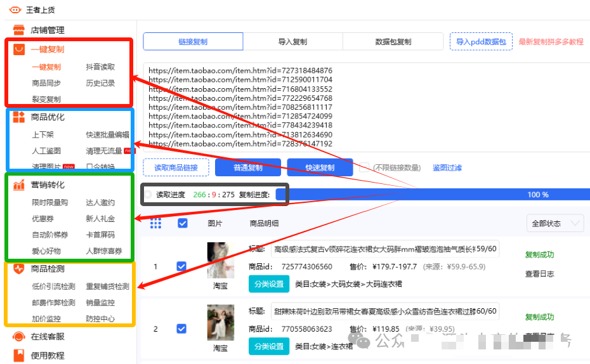Click the 商品优化 grid icon in sidebar
The image size is (590, 364).
(19, 117)
